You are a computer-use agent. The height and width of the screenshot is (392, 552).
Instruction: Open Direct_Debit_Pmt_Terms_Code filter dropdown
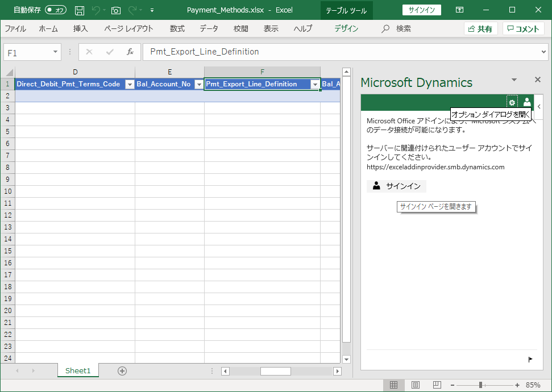tap(130, 85)
